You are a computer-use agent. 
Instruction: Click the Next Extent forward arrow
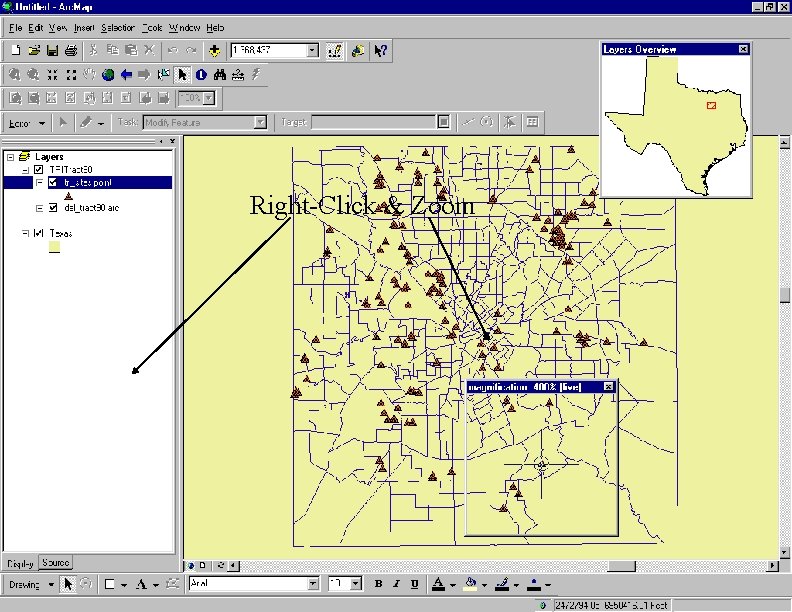[x=144, y=75]
